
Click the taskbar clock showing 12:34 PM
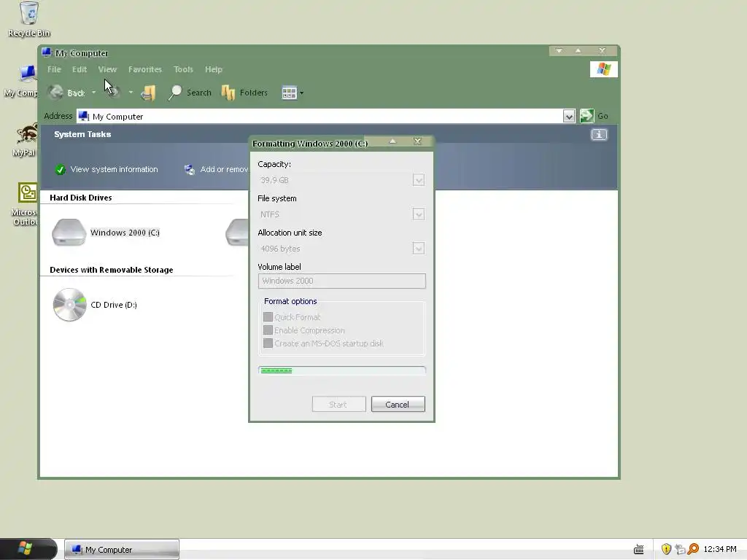(x=720, y=549)
